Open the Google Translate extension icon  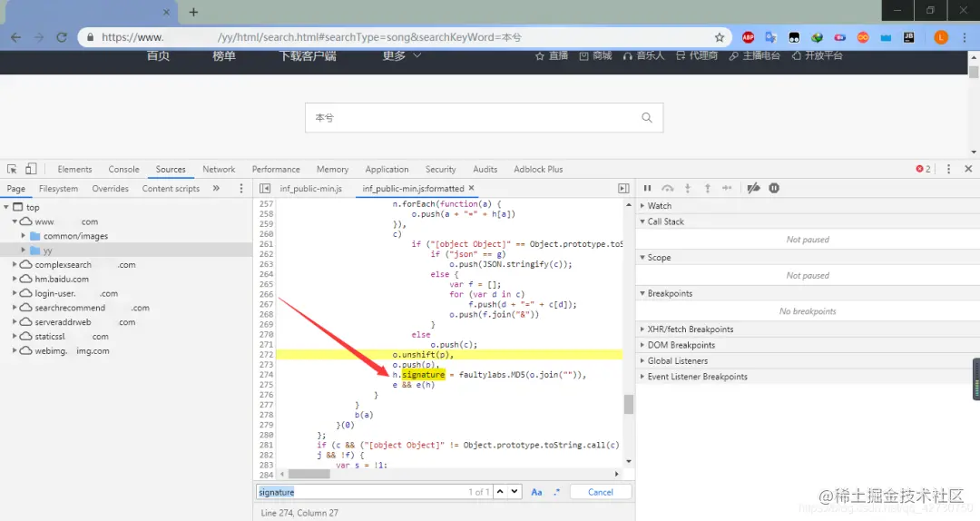click(x=770, y=37)
